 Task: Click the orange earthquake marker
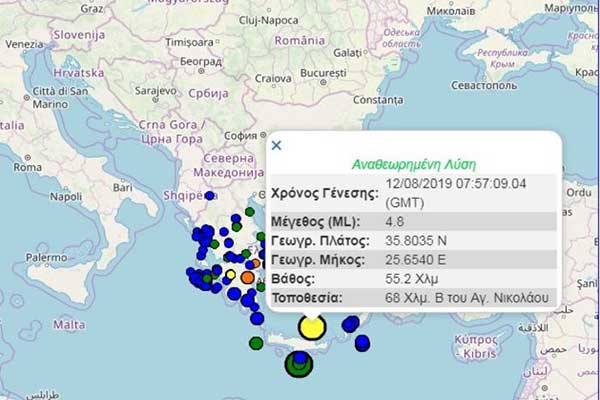coord(247,276)
